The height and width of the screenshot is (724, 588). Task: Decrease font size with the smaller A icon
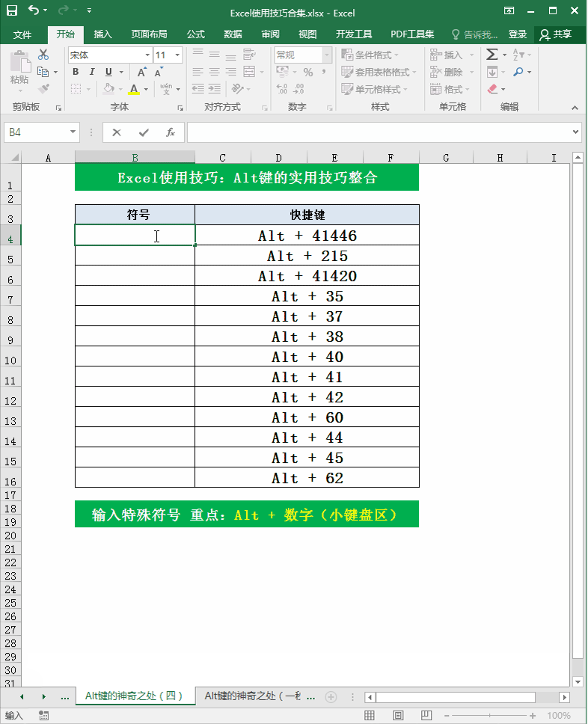[159, 72]
